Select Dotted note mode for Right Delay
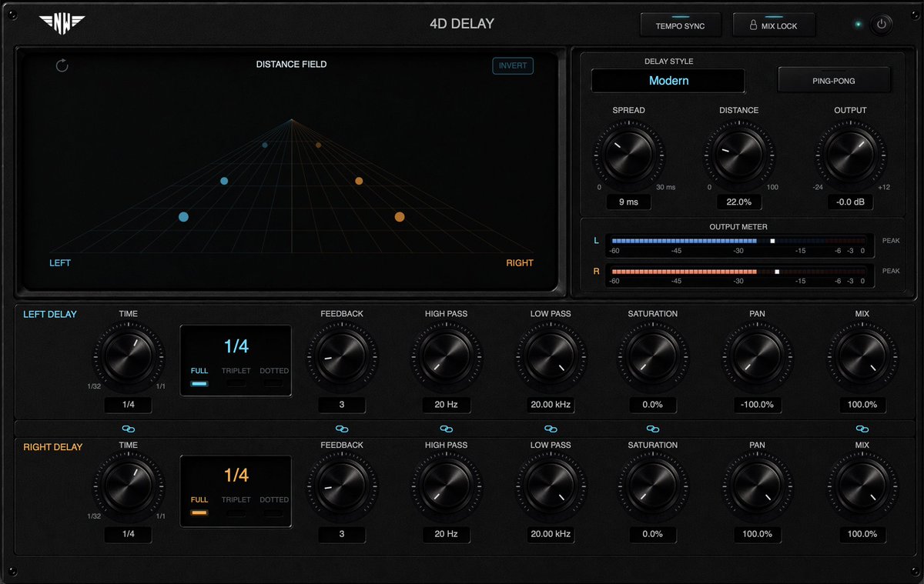The width and height of the screenshot is (924, 584). click(274, 506)
